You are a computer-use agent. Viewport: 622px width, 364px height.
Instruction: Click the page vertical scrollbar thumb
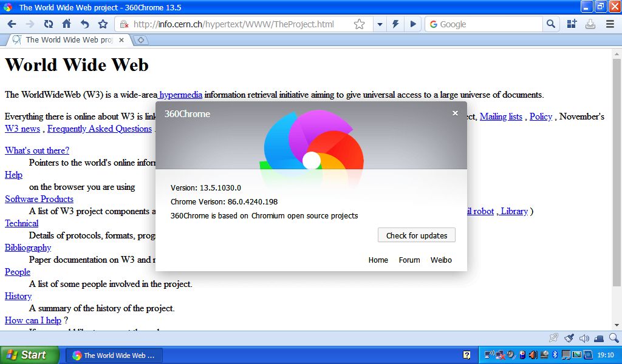pos(617,172)
